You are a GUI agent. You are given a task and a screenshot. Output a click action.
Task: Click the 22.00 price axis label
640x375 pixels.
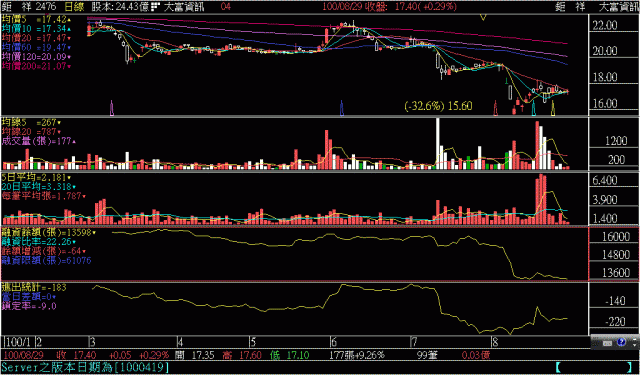pyautogui.click(x=605, y=26)
